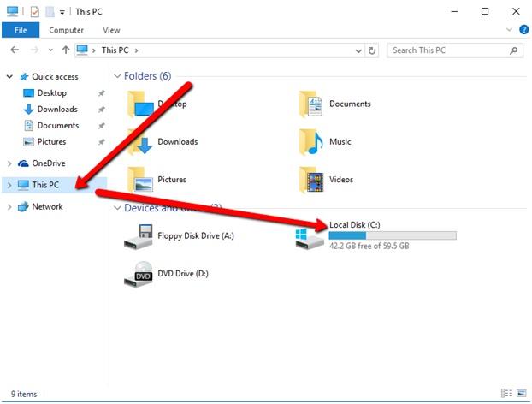Click the Forward navigation arrow

(34, 50)
